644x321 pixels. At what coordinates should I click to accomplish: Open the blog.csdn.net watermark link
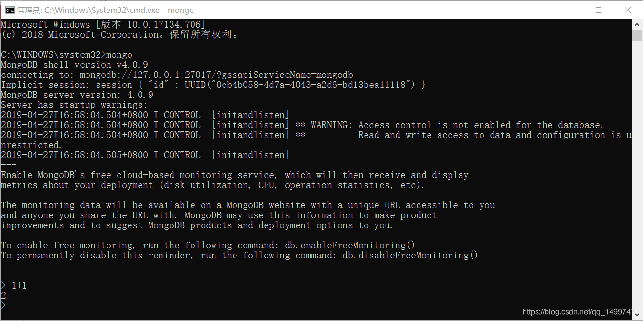pyautogui.click(x=578, y=311)
